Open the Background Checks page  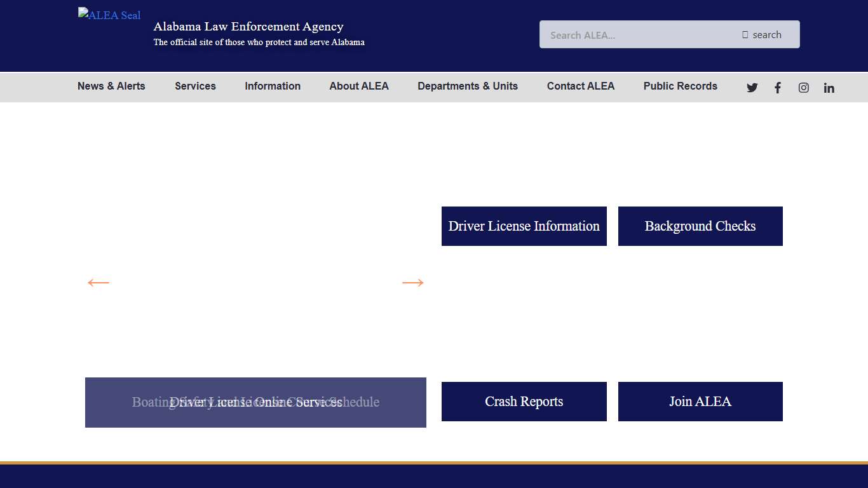(700, 226)
